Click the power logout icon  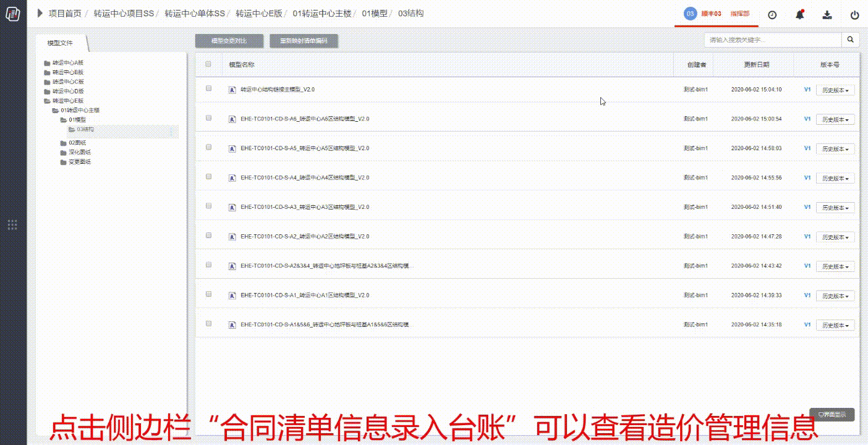(854, 15)
